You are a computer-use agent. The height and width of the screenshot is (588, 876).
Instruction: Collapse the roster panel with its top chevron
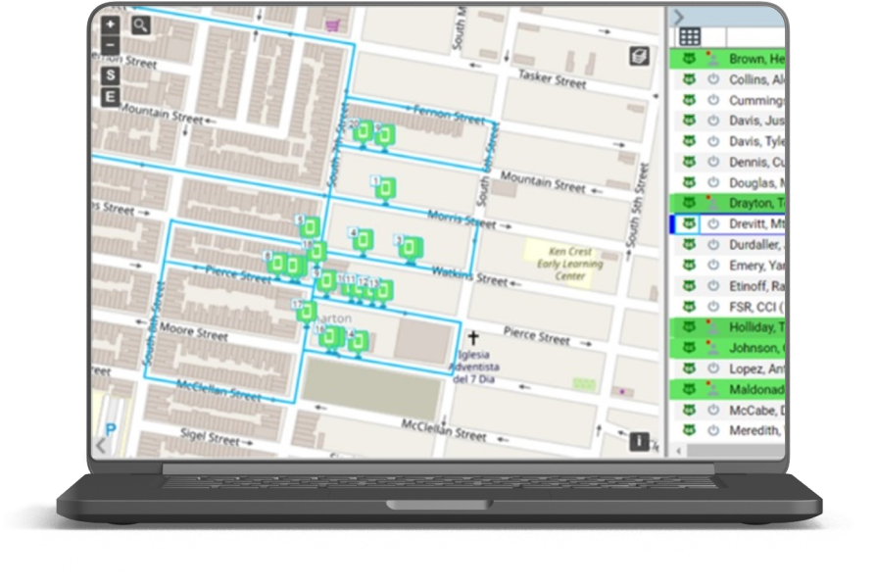point(678,17)
